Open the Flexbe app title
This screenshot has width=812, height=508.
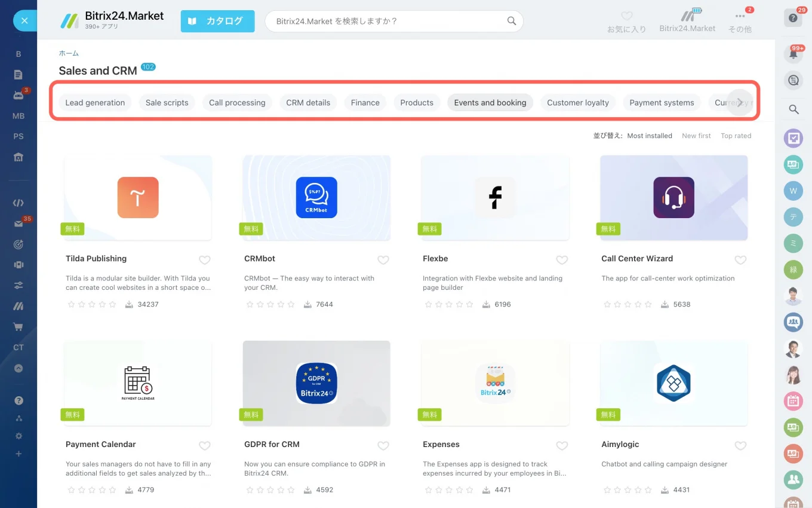[435, 259]
